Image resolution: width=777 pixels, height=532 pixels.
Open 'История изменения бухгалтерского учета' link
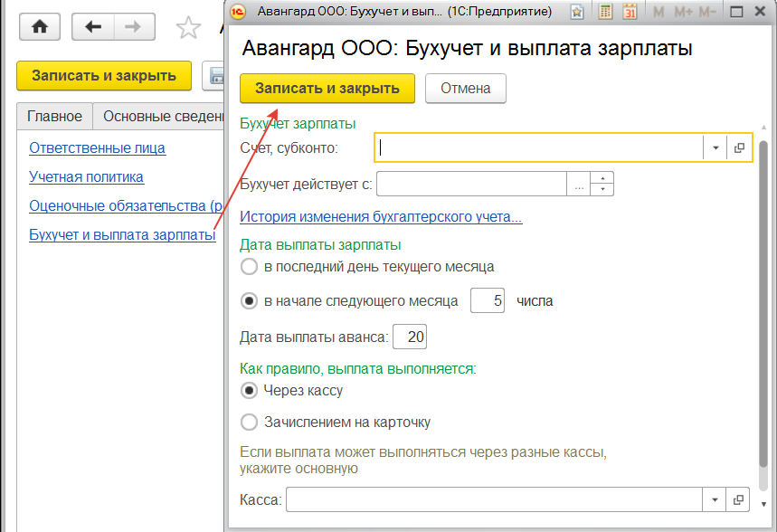click(380, 217)
